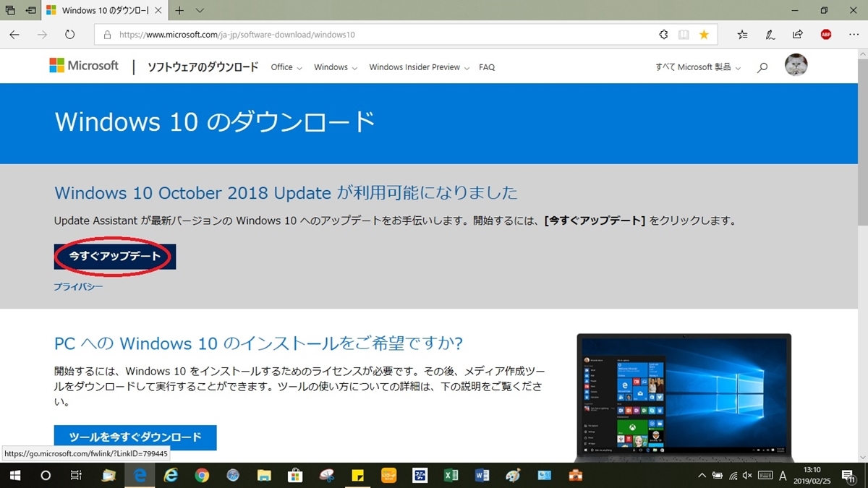
Task: Share this page icon
Action: click(798, 34)
